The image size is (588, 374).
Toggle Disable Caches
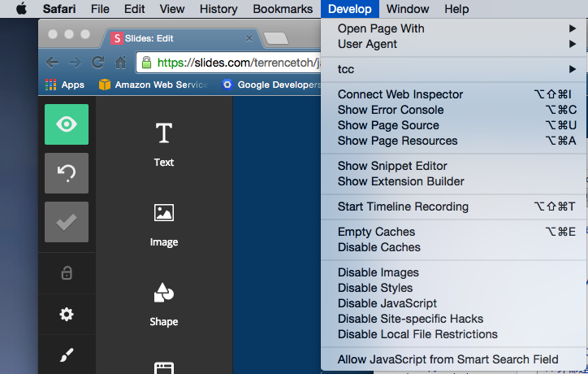(x=454, y=247)
